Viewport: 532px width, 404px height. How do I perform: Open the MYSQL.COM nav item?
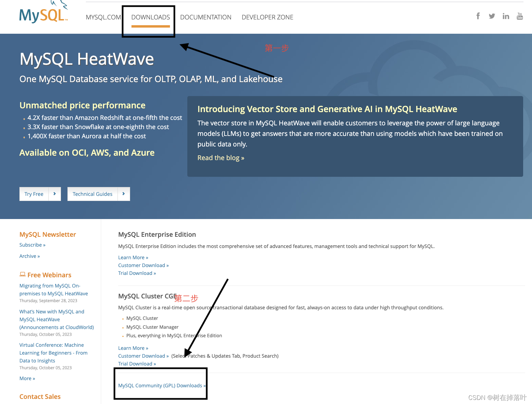(x=104, y=17)
